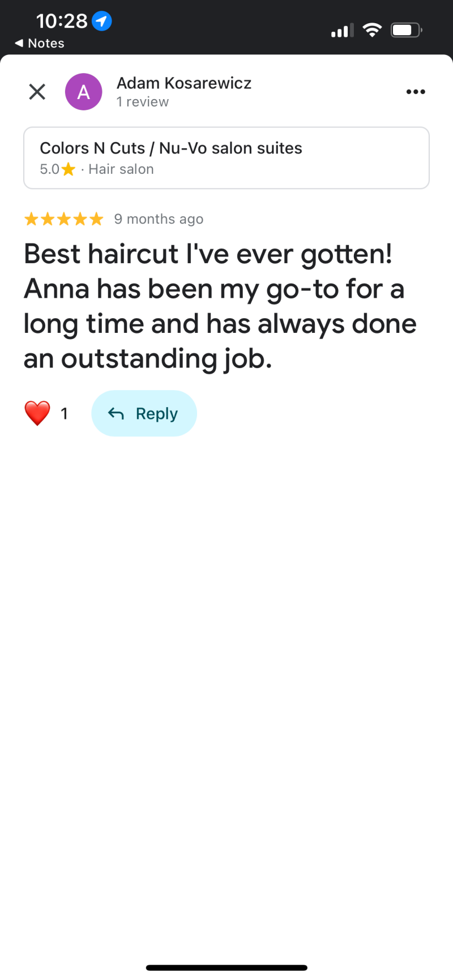Screen dimensions: 453x980
Task: Tap the battery status icon
Action: [x=407, y=30]
